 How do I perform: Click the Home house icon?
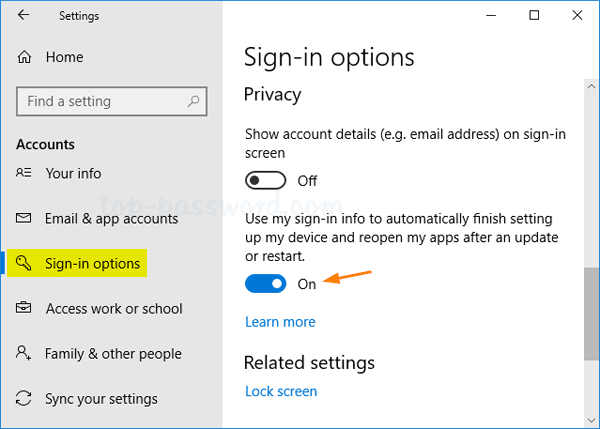tap(24, 58)
